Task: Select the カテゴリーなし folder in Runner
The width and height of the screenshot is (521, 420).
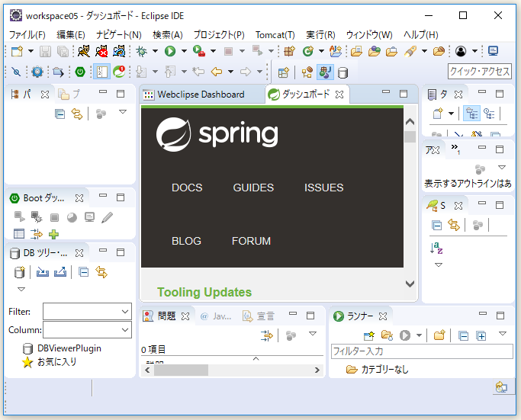Action: (377, 369)
